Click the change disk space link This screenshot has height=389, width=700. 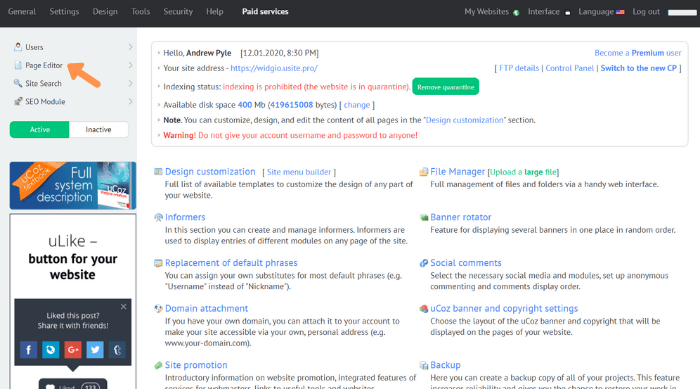click(x=357, y=105)
